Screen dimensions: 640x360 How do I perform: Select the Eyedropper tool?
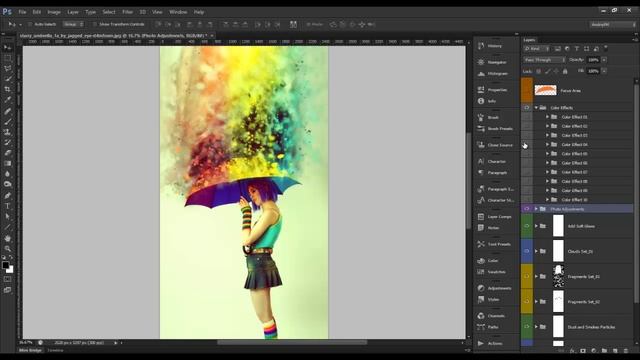coord(7,100)
